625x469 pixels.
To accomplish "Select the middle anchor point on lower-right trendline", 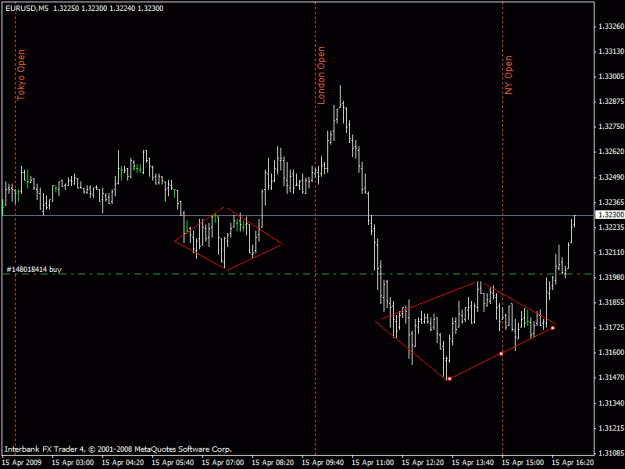I will 501,353.
